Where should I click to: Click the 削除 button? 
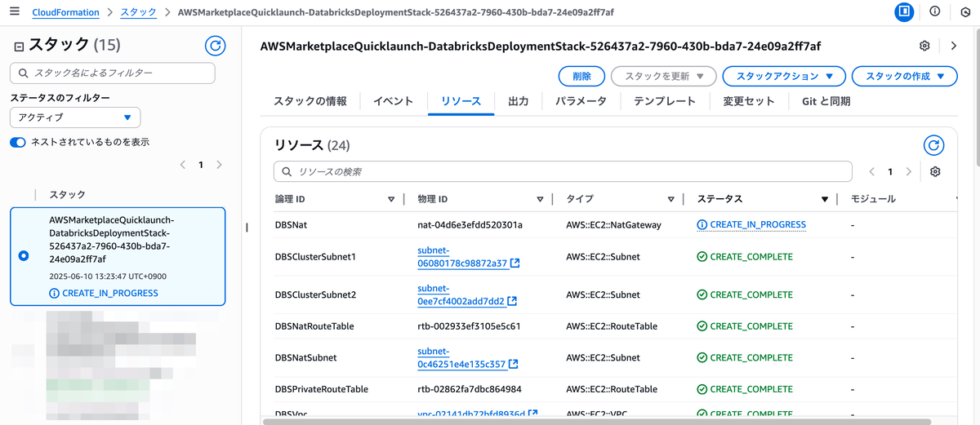pos(581,76)
